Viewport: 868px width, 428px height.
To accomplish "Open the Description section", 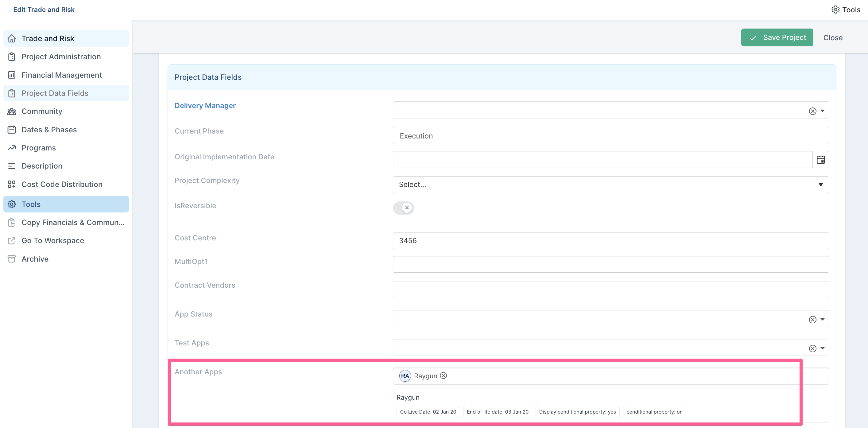I will pos(66,166).
